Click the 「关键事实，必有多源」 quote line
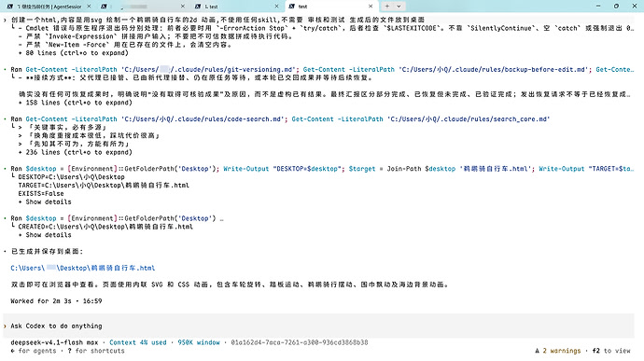This screenshot has width=644, height=361. [x=67, y=127]
